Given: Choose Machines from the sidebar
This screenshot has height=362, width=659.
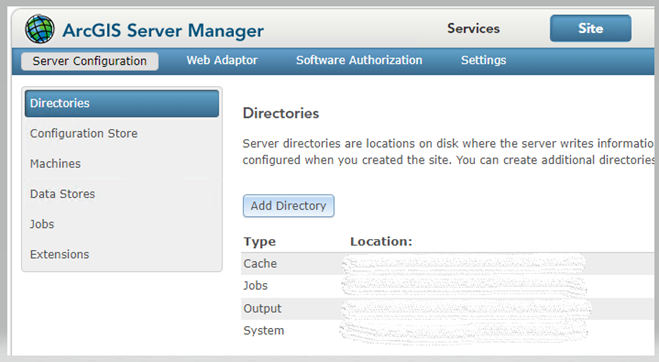Looking at the screenshot, I should click(x=122, y=164).
